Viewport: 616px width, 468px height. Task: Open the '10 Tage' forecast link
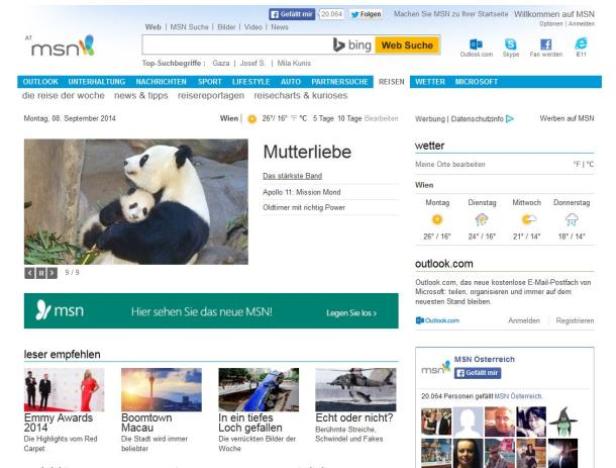pyautogui.click(x=350, y=118)
